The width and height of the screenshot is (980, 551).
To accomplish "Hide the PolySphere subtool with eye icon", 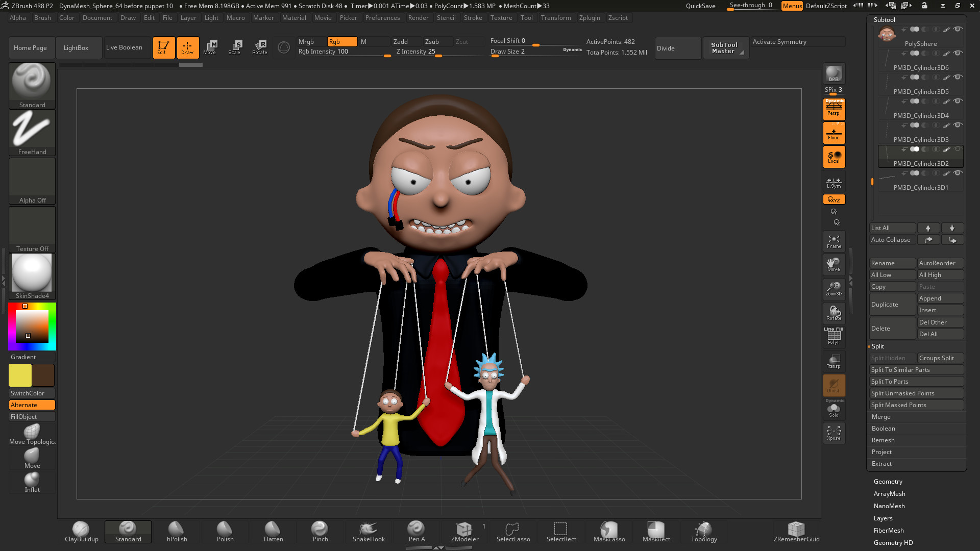I will click(958, 29).
